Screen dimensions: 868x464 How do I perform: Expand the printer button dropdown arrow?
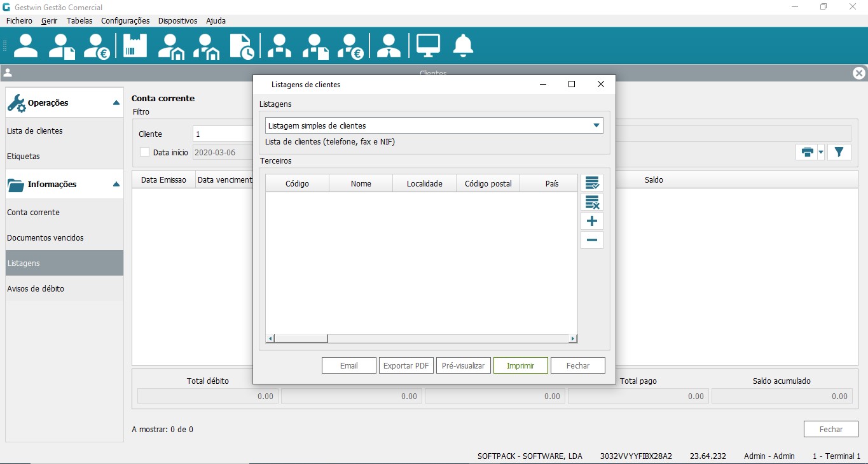(x=821, y=152)
